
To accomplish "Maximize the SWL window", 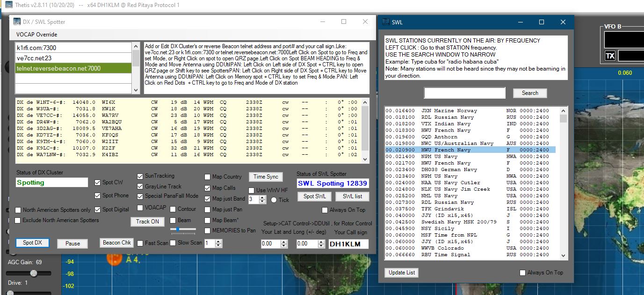I will coord(541,22).
